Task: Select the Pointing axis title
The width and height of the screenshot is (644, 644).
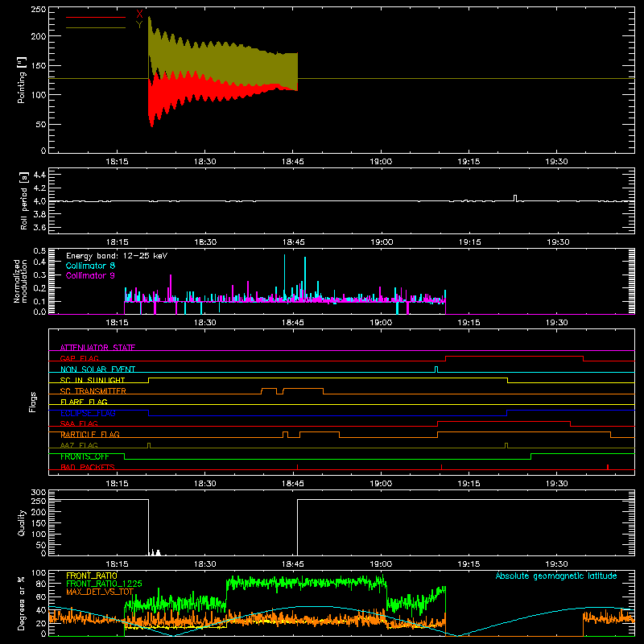Action: click(22, 80)
